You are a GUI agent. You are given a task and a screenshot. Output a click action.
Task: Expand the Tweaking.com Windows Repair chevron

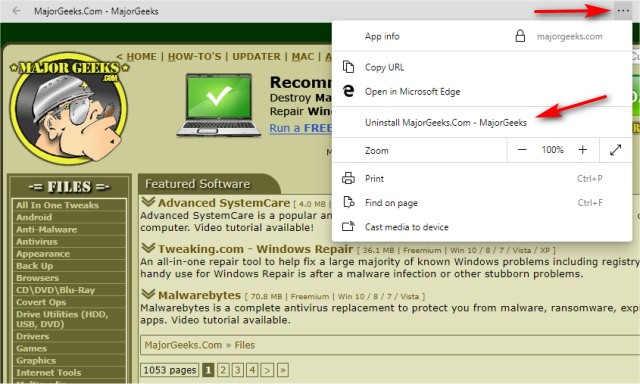(x=148, y=248)
